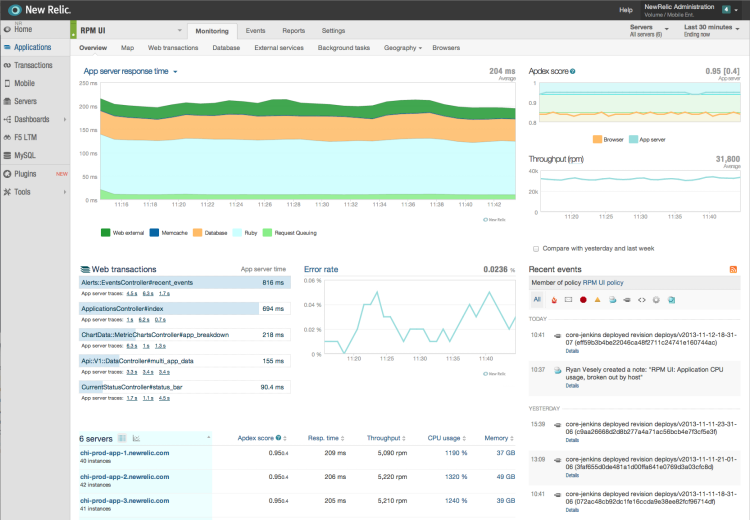Screen dimensions: 750x520
Task: Click the F5 LTM binoculars icon
Action: (7, 137)
